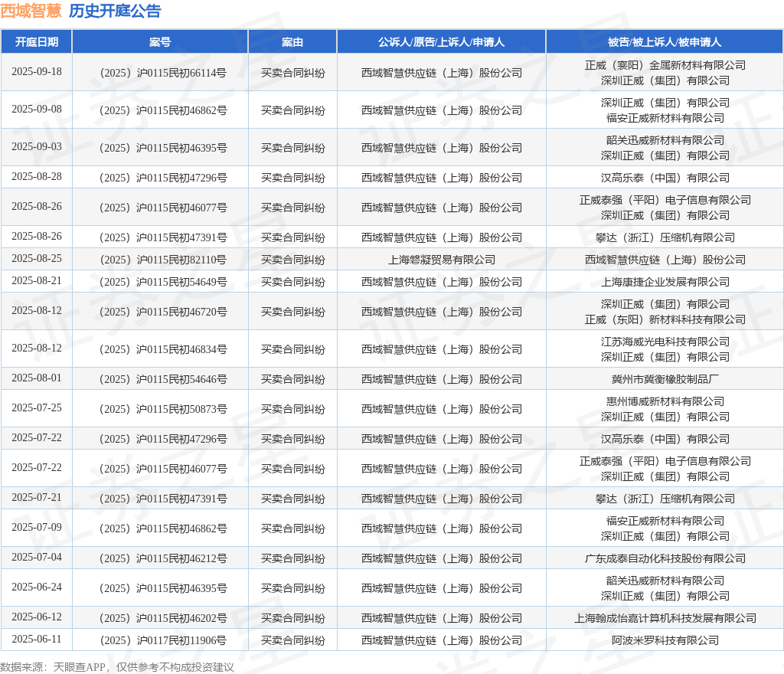Click 攀达（浙江）压缩机有限公司 in 2025-08-26 row
Image resolution: width=784 pixels, height=674 pixels.
pos(665,237)
